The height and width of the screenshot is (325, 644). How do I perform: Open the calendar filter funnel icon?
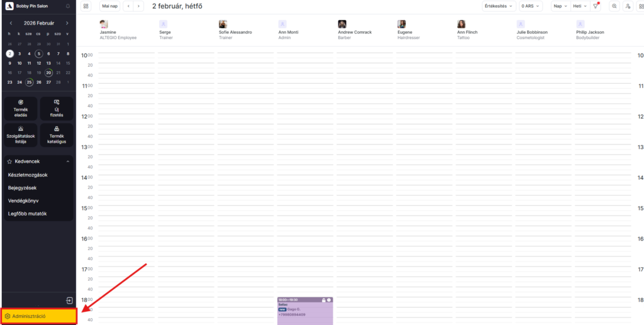[596, 6]
